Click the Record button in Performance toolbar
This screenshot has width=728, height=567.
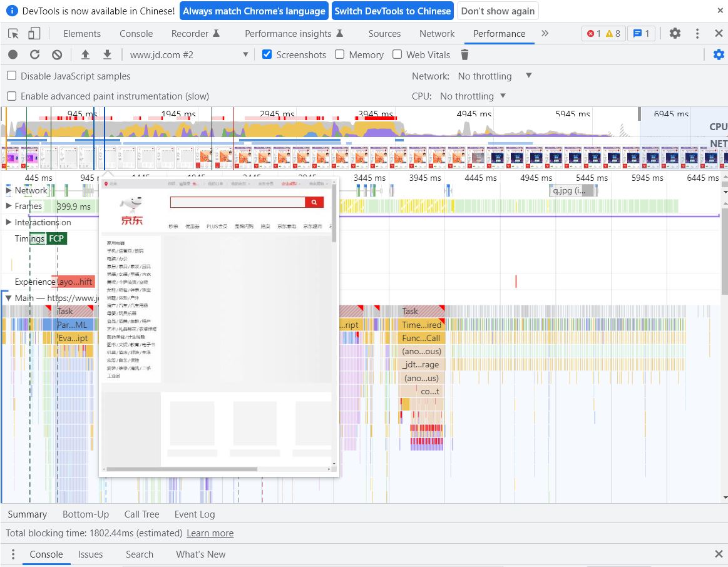tap(13, 55)
